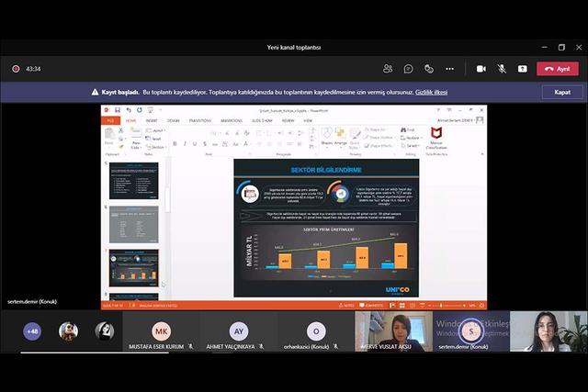Select MK avatar for Mustafa Eser Kurum
The height and width of the screenshot is (392, 588).
(x=162, y=330)
